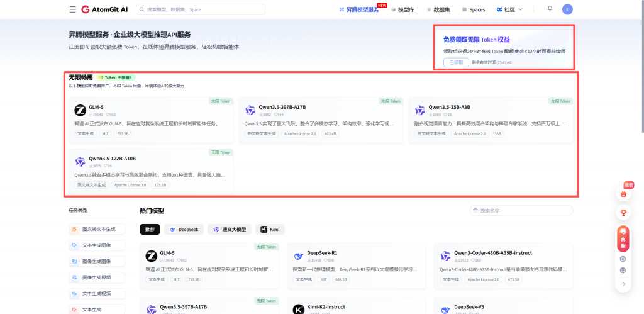Screen dimensions: 644x314
Task: Click the 403.4B size tag
Action: click(x=330, y=133)
